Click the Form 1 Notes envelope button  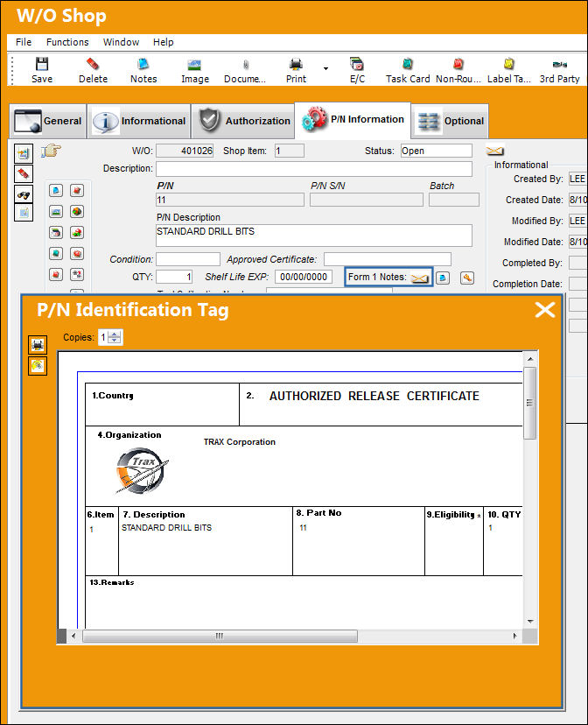pyautogui.click(x=420, y=278)
